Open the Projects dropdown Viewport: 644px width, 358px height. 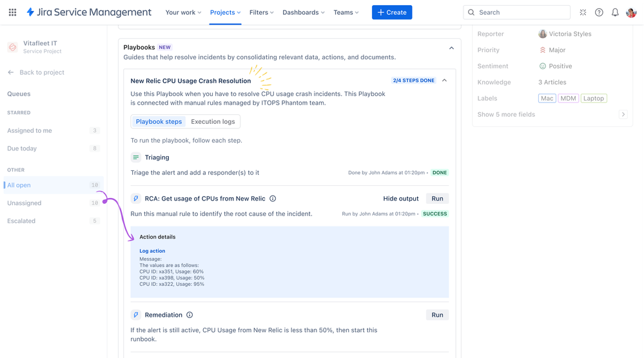click(x=225, y=12)
